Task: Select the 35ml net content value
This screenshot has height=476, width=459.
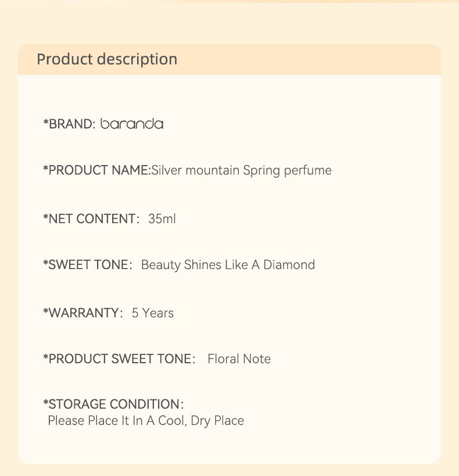Action: click(x=162, y=219)
